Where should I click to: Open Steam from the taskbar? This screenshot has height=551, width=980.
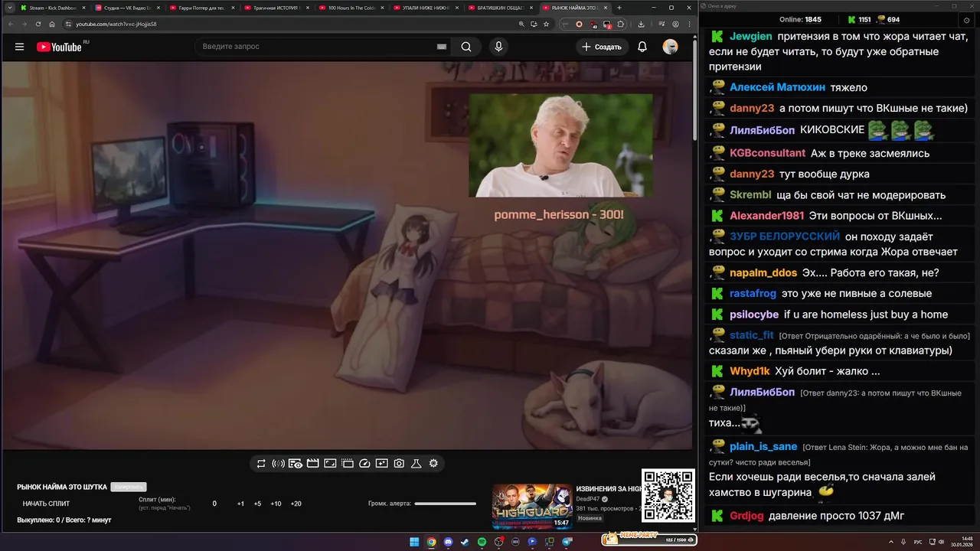pyautogui.click(x=465, y=542)
